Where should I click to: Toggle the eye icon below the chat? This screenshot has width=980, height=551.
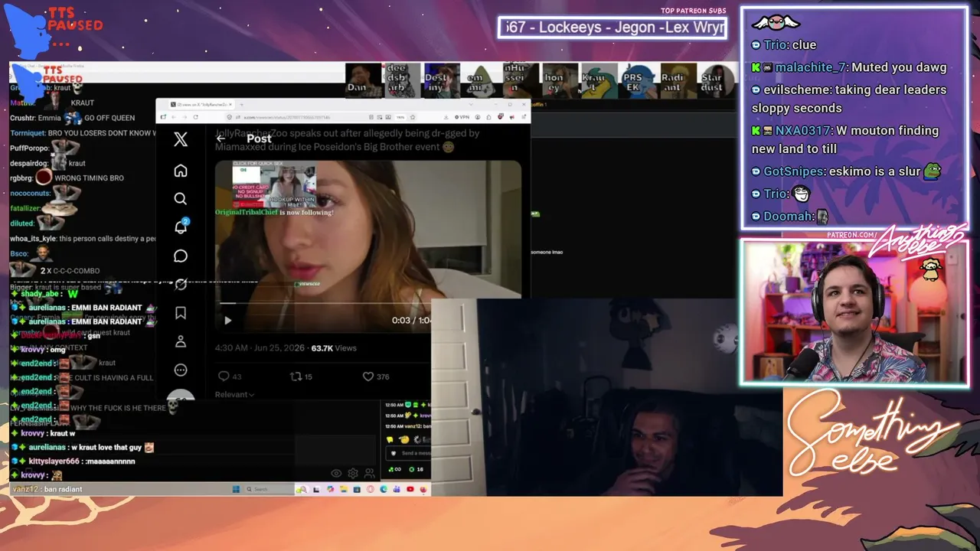[x=336, y=474]
